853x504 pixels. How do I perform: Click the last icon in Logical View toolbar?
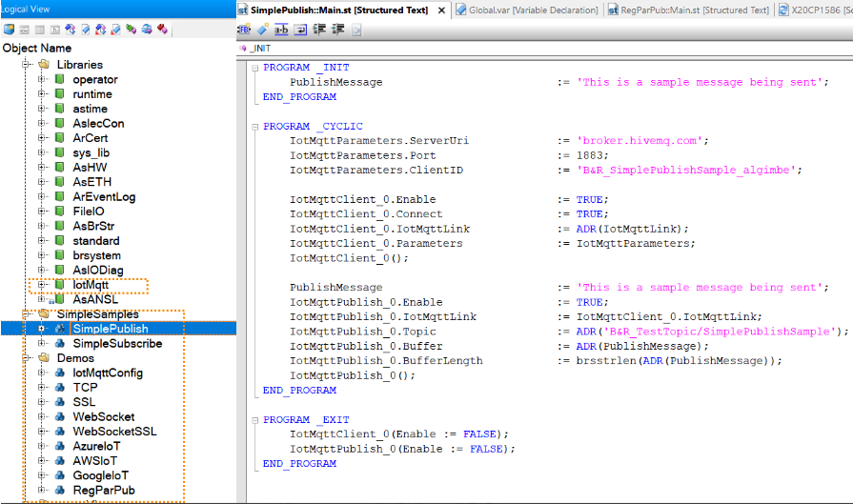pyautogui.click(x=162, y=30)
